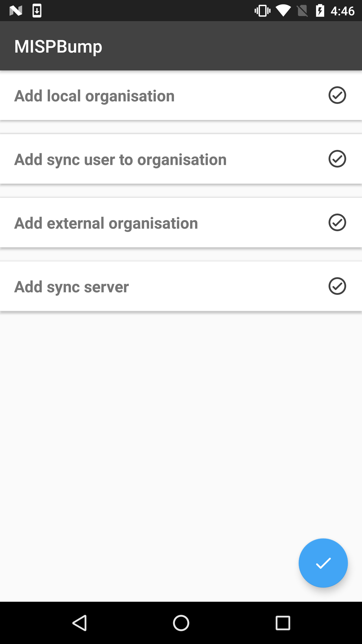Tap the Wi-Fi signal icon
362x644 pixels.
(283, 11)
